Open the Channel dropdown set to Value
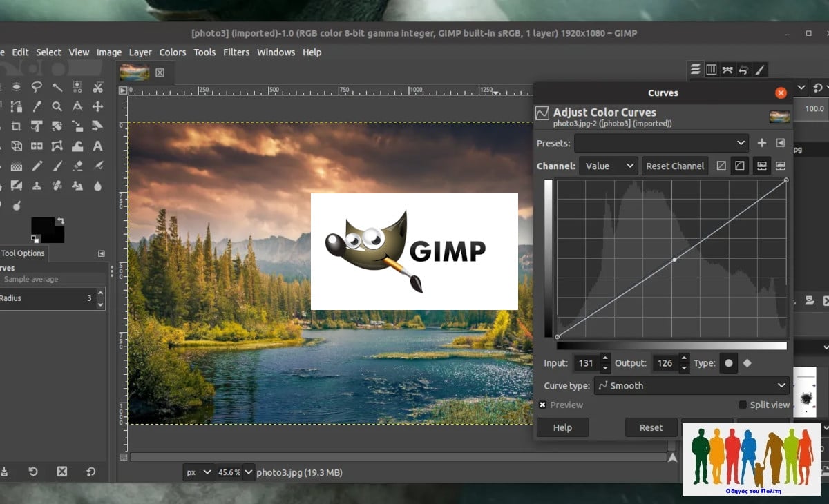This screenshot has width=829, height=504. (609, 166)
